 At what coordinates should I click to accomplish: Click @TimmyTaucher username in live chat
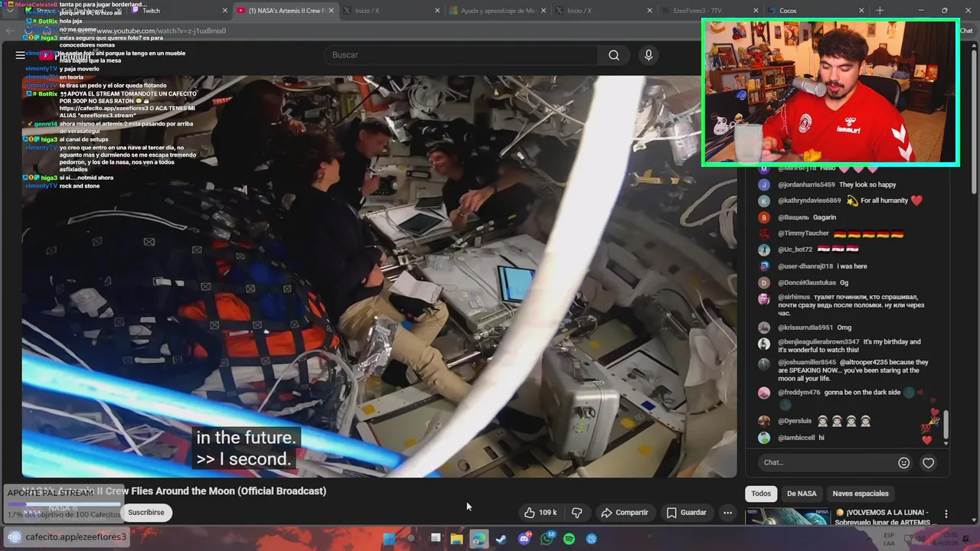point(803,233)
